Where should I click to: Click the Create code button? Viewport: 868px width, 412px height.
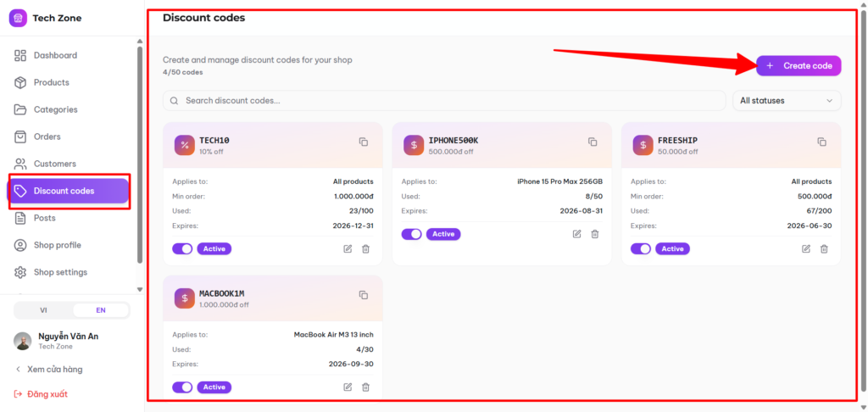[x=798, y=65]
